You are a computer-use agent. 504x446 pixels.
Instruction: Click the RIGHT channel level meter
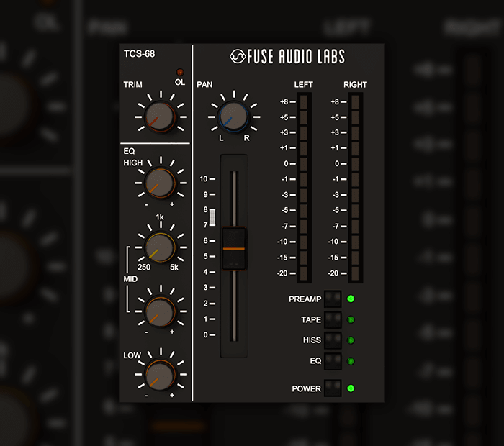tap(354, 187)
